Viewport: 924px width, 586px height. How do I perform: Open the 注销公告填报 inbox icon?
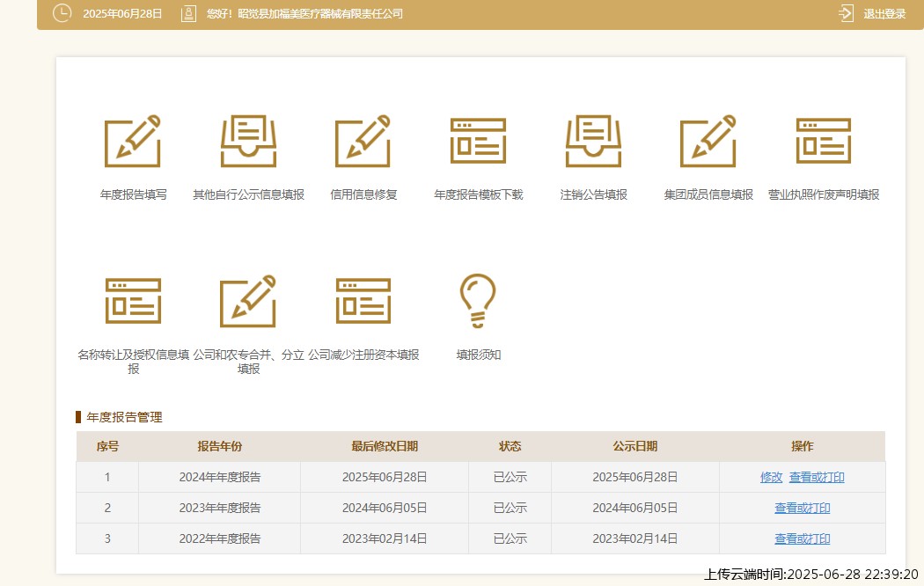click(593, 142)
